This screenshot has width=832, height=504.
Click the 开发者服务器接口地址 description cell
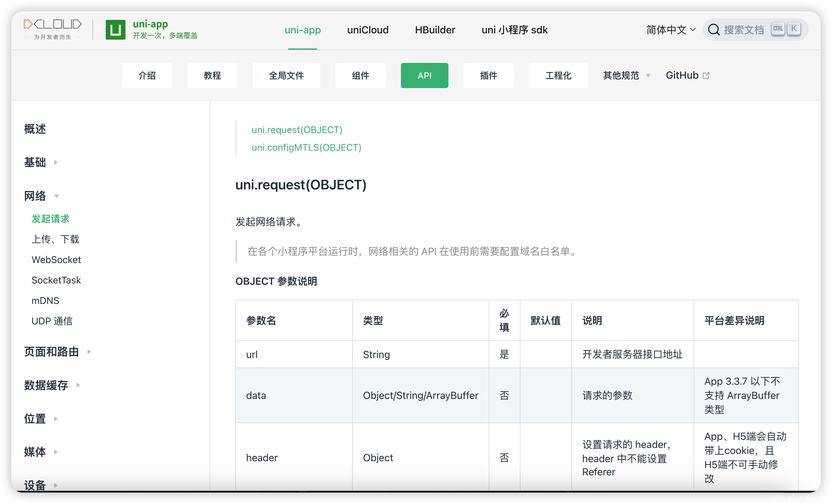coord(632,354)
